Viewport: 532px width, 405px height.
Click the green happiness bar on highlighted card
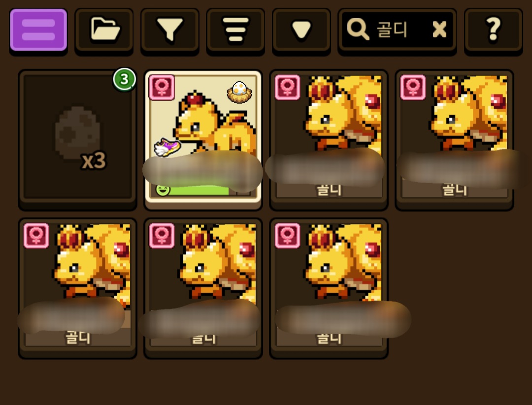199,190
